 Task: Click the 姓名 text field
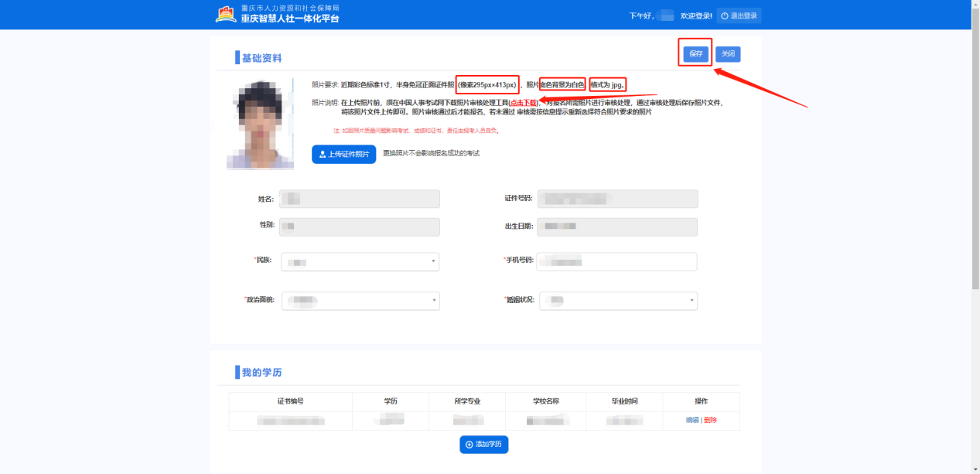(x=360, y=199)
